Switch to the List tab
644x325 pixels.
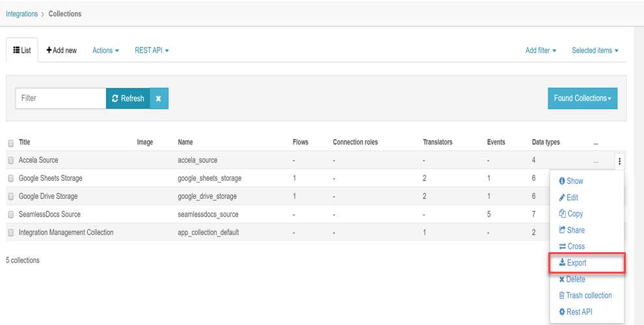coord(22,50)
